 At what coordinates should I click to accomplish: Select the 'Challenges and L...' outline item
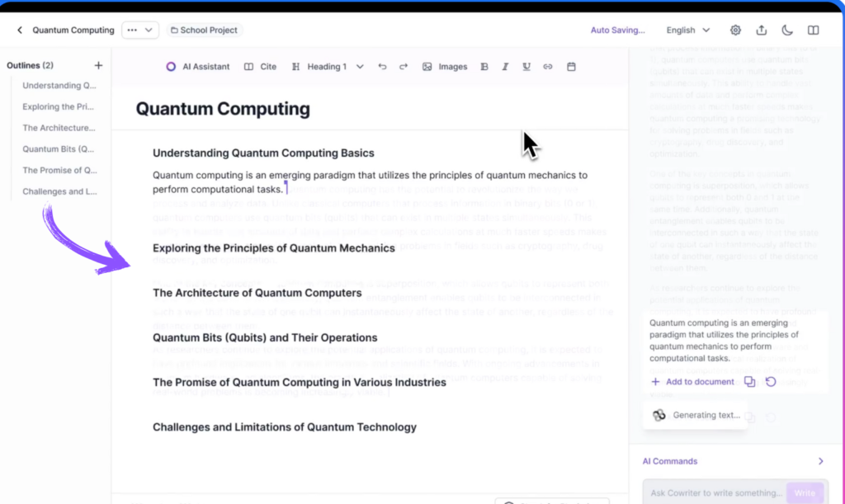click(x=59, y=191)
